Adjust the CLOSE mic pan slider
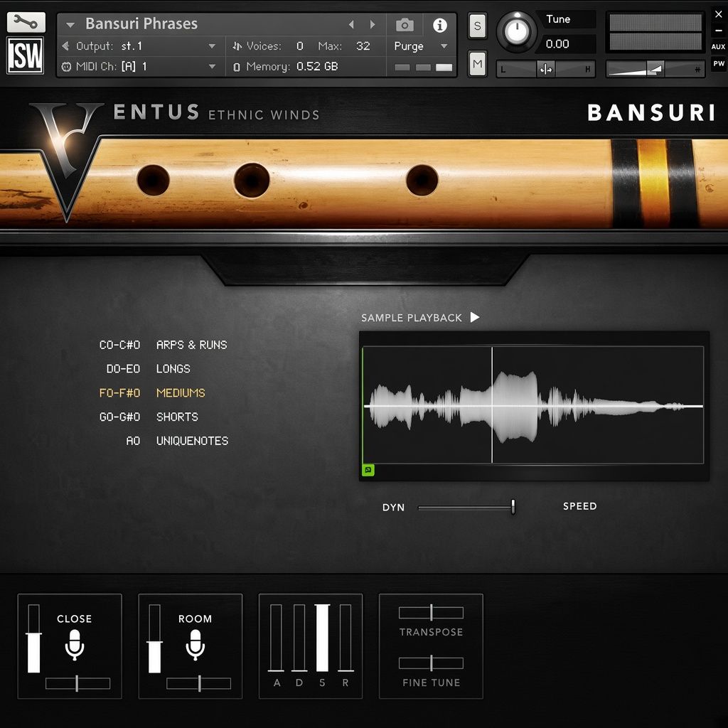Image resolution: width=728 pixels, height=728 pixels. pos(77,683)
